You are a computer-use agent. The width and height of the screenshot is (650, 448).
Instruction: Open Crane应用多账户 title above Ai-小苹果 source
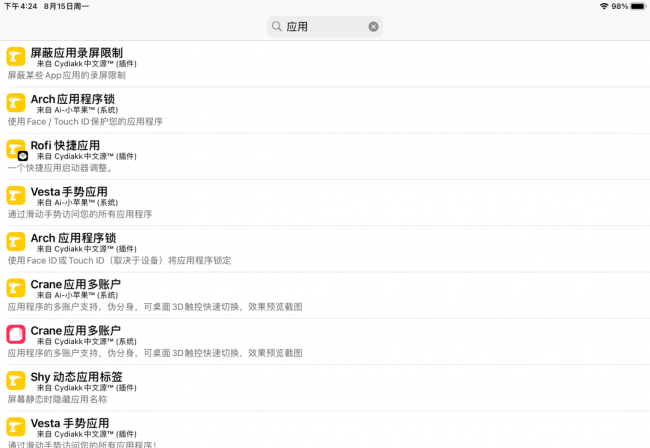pyautogui.click(x=75, y=284)
